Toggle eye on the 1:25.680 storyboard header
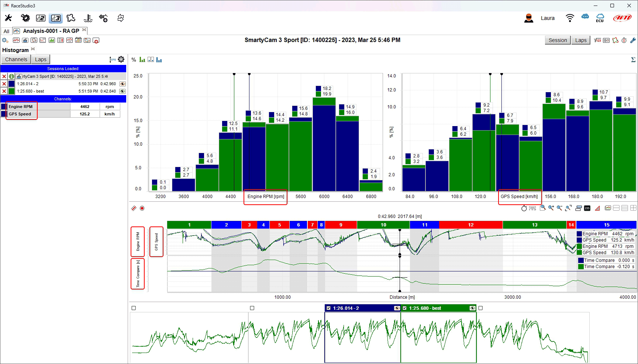This screenshot has width=638, height=364. click(x=472, y=308)
